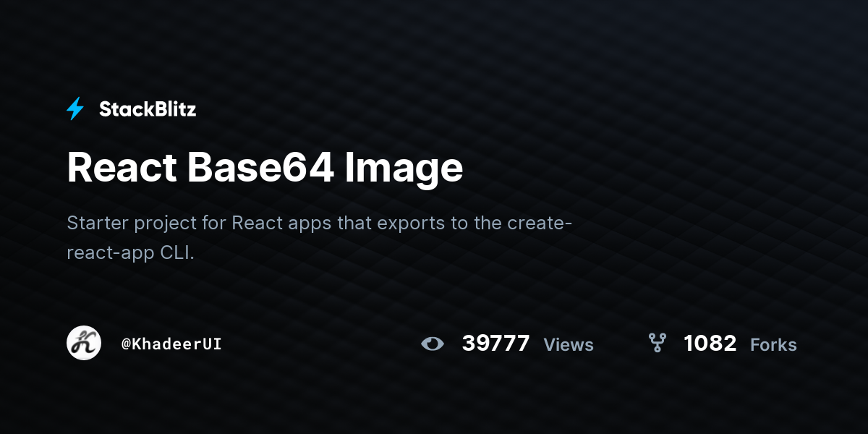Open the KhadeerUI circular avatar

84,343
